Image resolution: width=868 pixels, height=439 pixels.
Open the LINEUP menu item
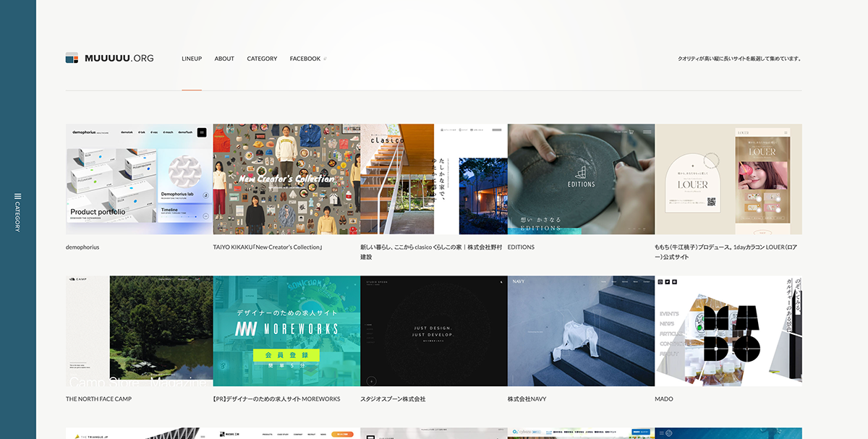pyautogui.click(x=192, y=59)
